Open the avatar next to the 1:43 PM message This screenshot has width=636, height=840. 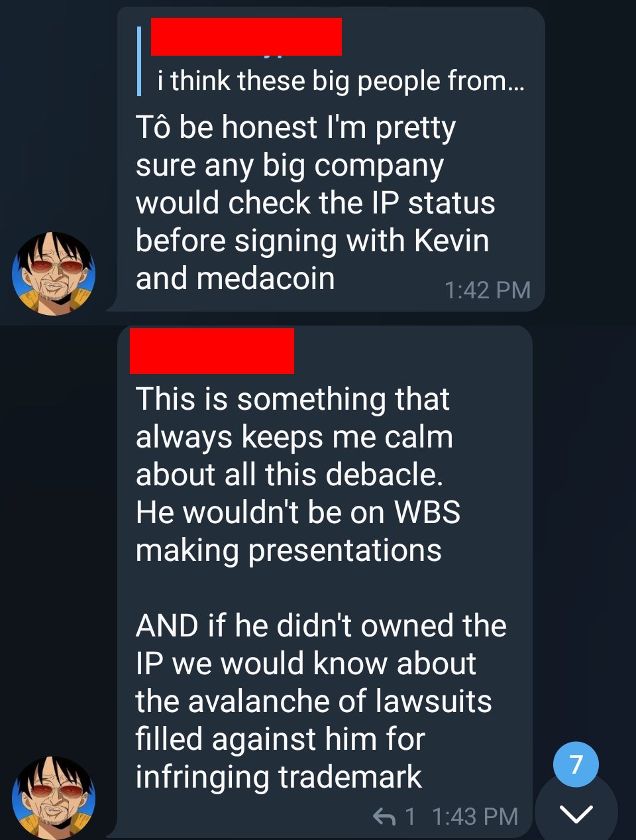tap(54, 798)
